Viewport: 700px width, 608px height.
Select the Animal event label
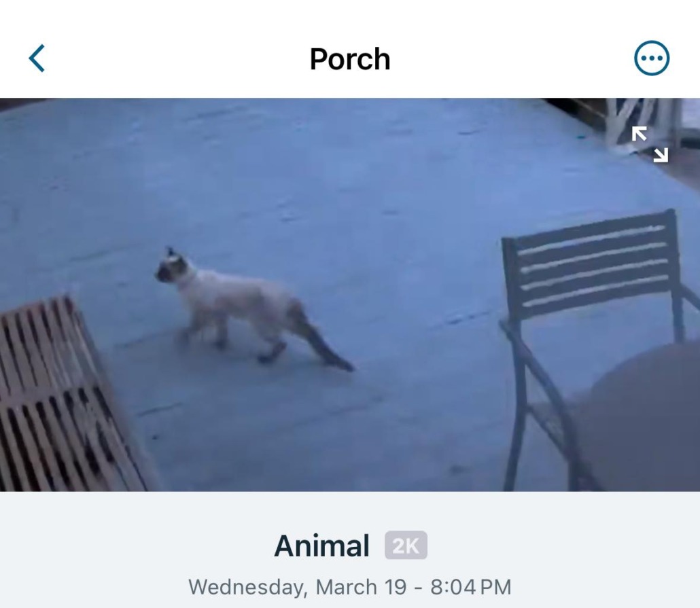[321, 546]
